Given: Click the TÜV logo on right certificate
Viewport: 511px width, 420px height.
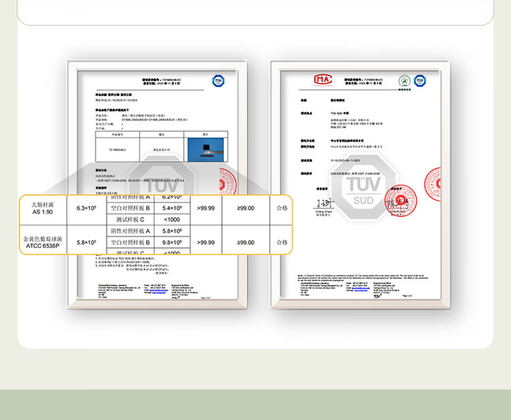Looking at the screenshot, I should 420,80.
